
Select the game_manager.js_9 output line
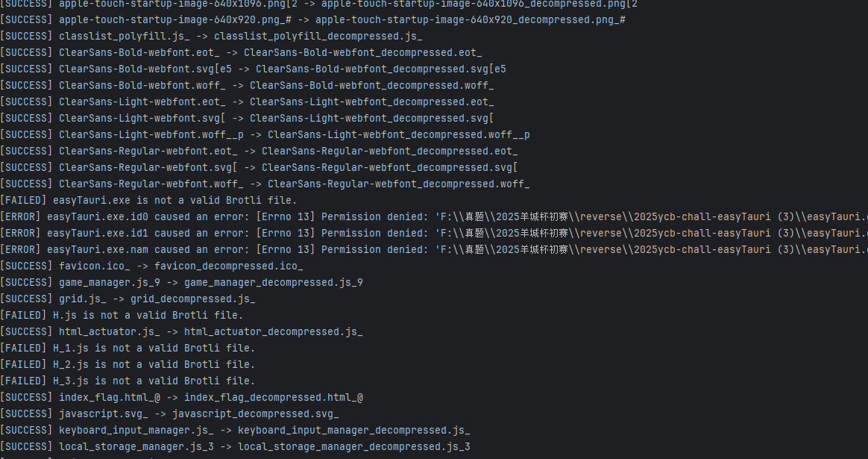[x=181, y=282]
